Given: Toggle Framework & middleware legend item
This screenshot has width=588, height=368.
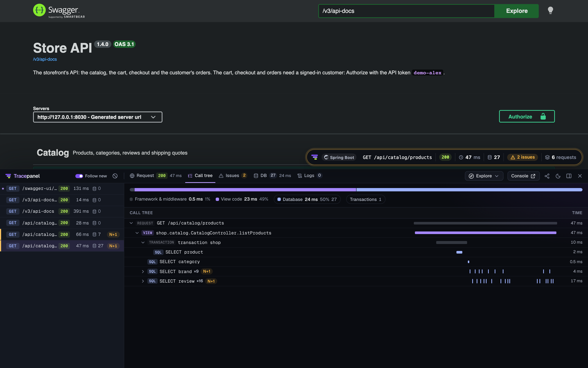Looking at the screenshot, I should pos(170,199).
